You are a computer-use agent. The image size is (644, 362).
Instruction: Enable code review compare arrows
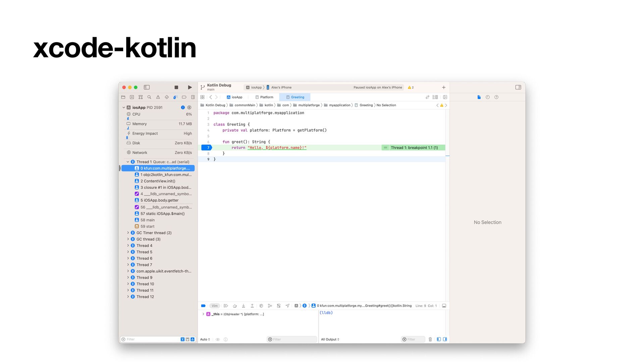[427, 97]
